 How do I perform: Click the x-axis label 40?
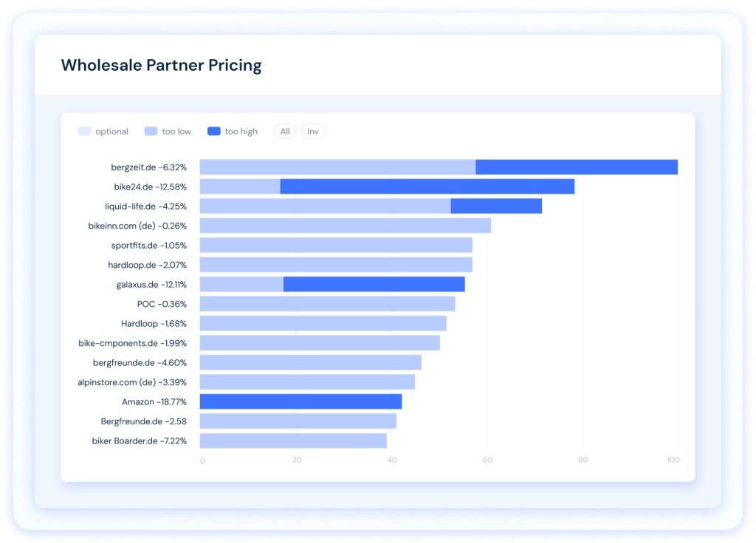[x=392, y=460]
